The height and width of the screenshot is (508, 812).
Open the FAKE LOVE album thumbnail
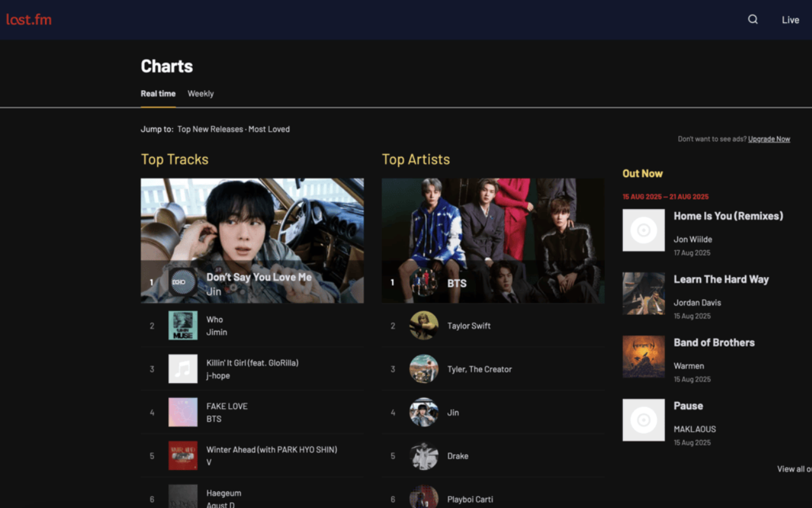point(183,412)
